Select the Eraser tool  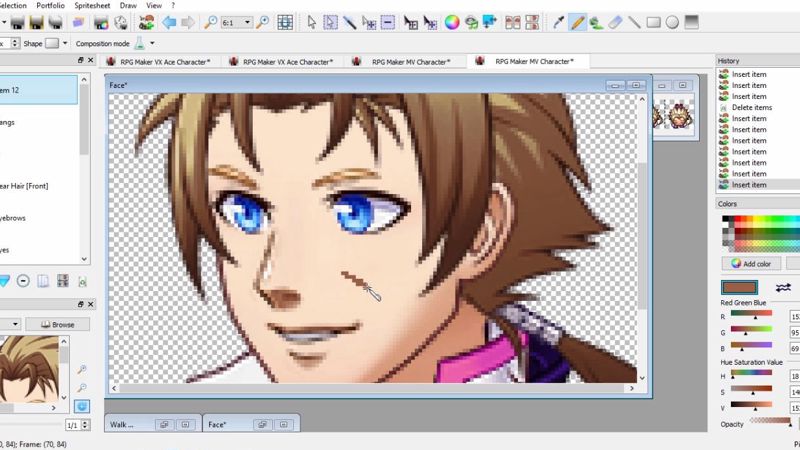click(616, 22)
